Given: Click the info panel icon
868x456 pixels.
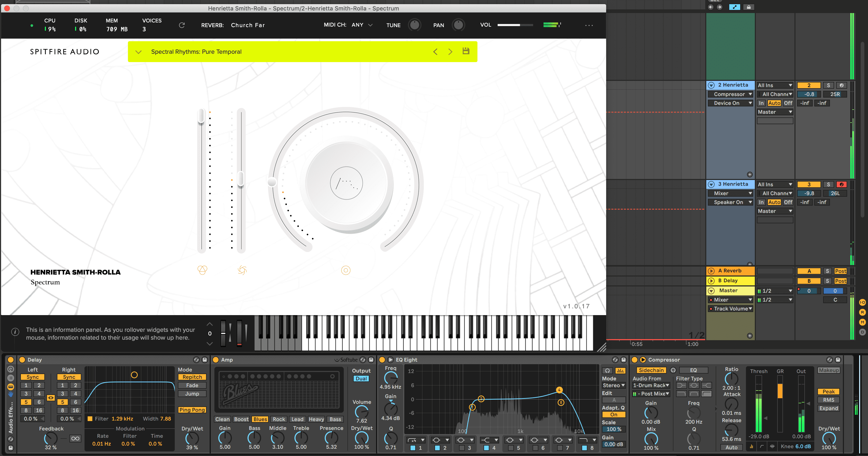Looking at the screenshot, I should 15,332.
